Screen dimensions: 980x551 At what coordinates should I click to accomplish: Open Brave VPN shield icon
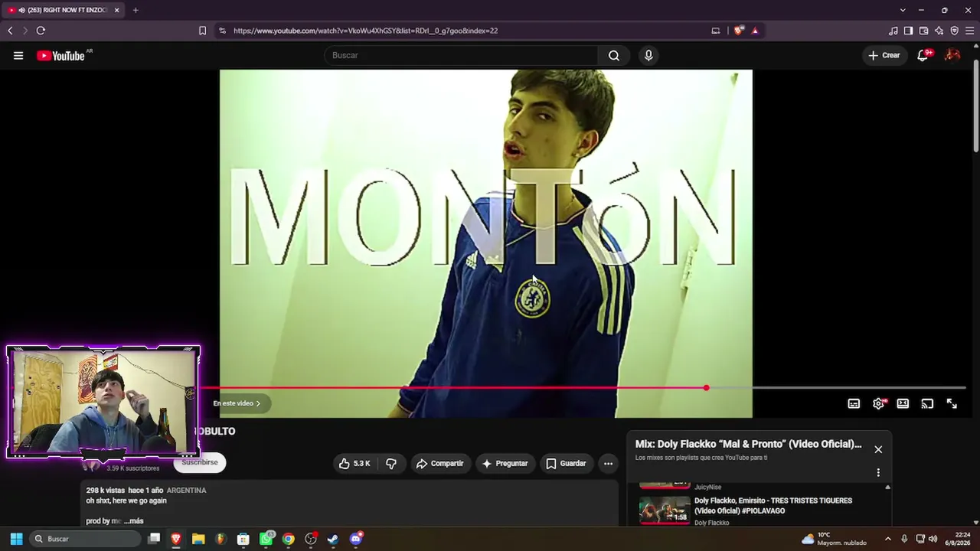[x=954, y=31]
